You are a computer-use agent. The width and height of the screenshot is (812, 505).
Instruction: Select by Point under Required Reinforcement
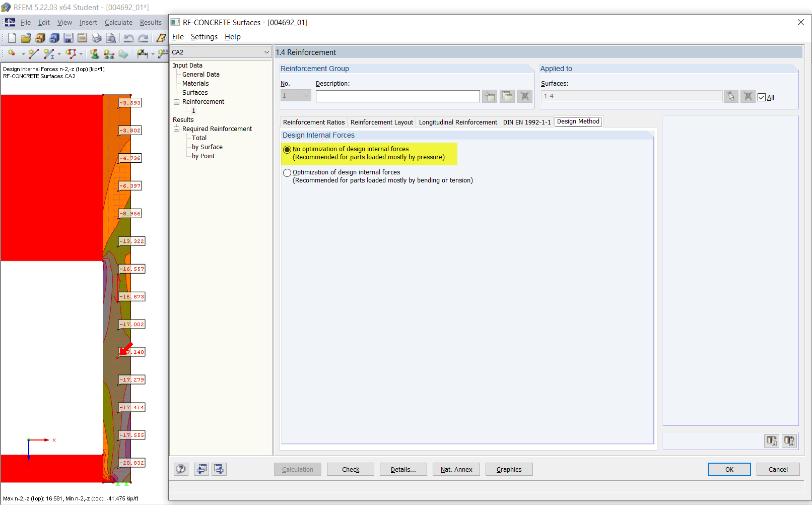tap(203, 156)
